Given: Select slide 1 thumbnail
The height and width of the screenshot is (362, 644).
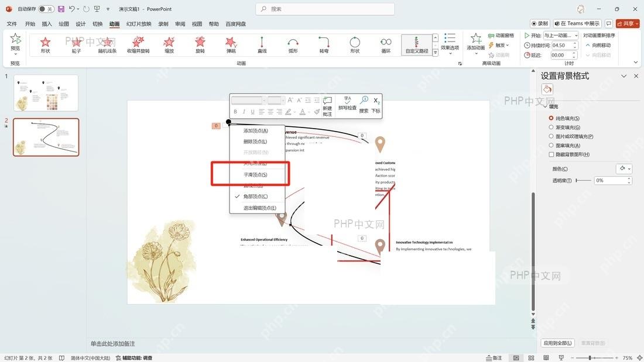Looking at the screenshot, I should [46, 93].
